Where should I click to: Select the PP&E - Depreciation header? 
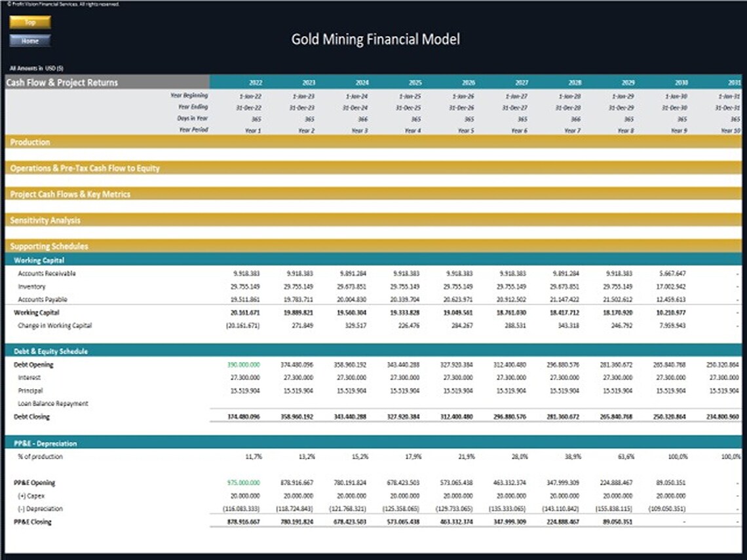click(x=373, y=443)
